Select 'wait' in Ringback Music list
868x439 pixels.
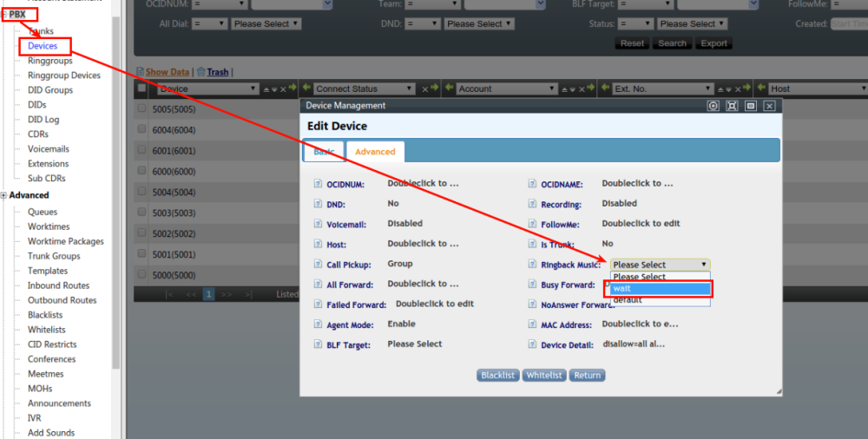pyautogui.click(x=660, y=288)
